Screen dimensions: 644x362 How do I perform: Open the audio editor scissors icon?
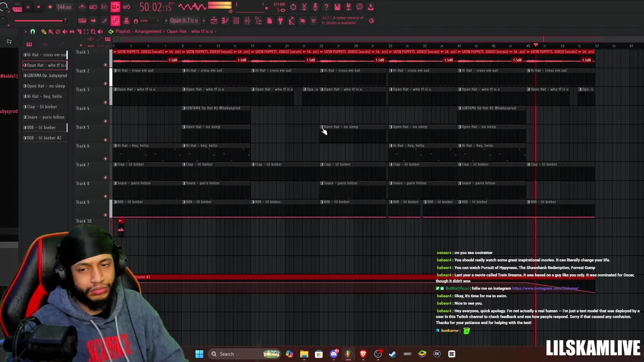pyautogui.click(x=304, y=7)
